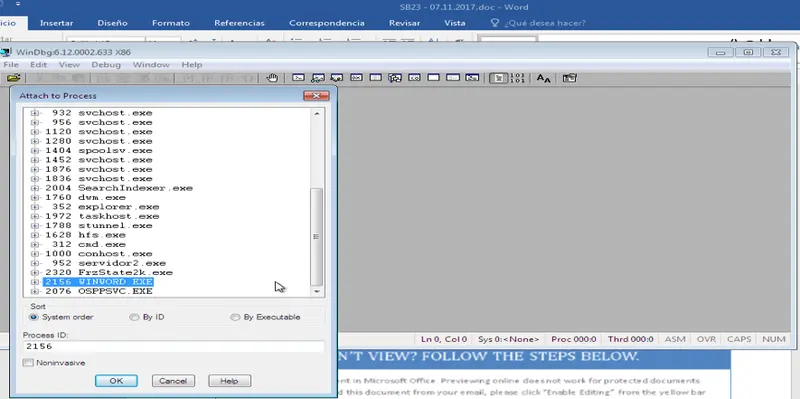
Task: Click the process list scroll-down arrow
Action: [x=317, y=291]
